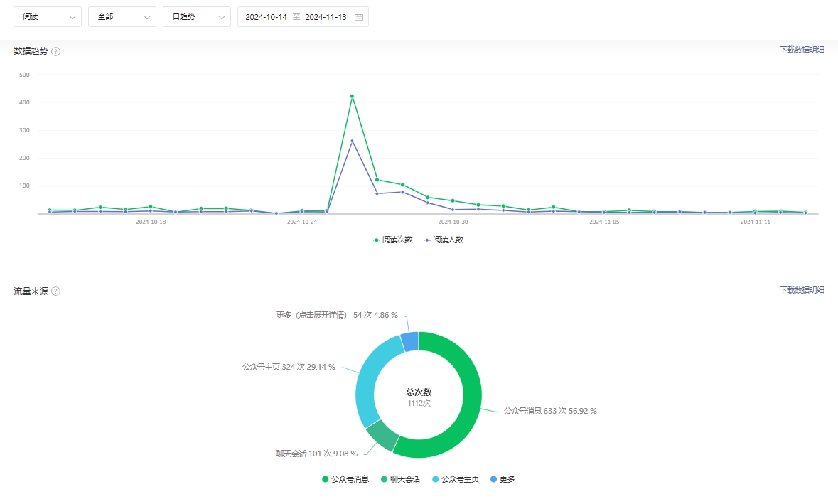Viewport: 838px width, 504px height.
Task: Download data details for 数据趋势 chart
Action: 802,50
